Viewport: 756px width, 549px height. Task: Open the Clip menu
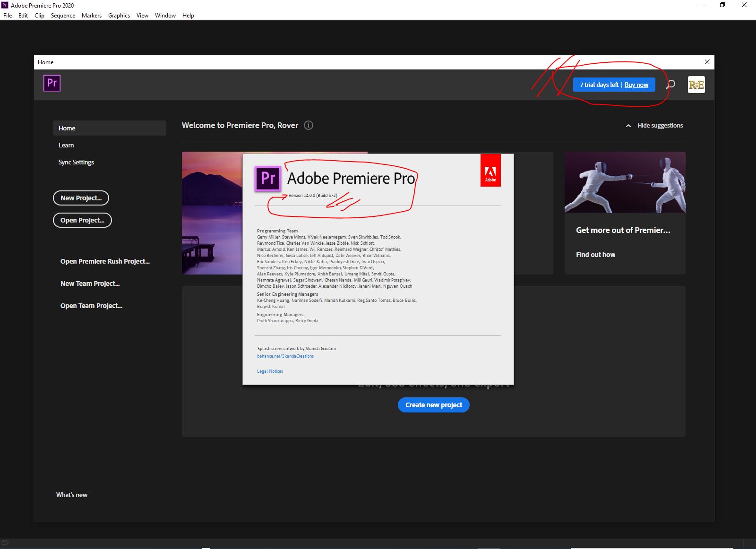click(40, 16)
